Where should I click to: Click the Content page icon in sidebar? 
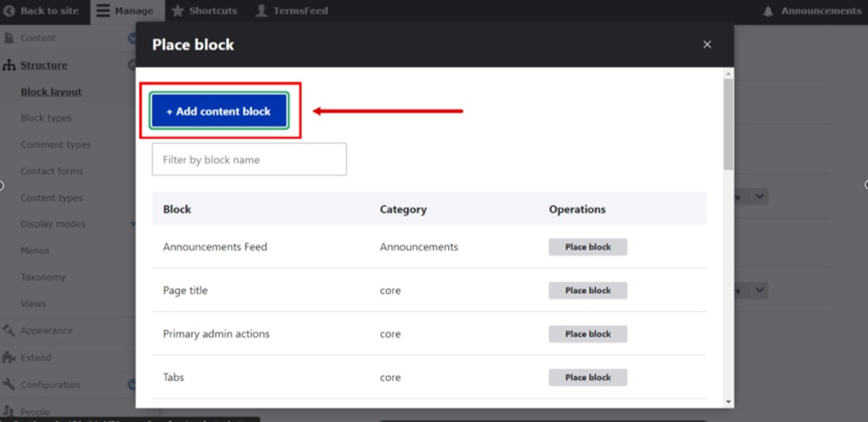(9, 38)
